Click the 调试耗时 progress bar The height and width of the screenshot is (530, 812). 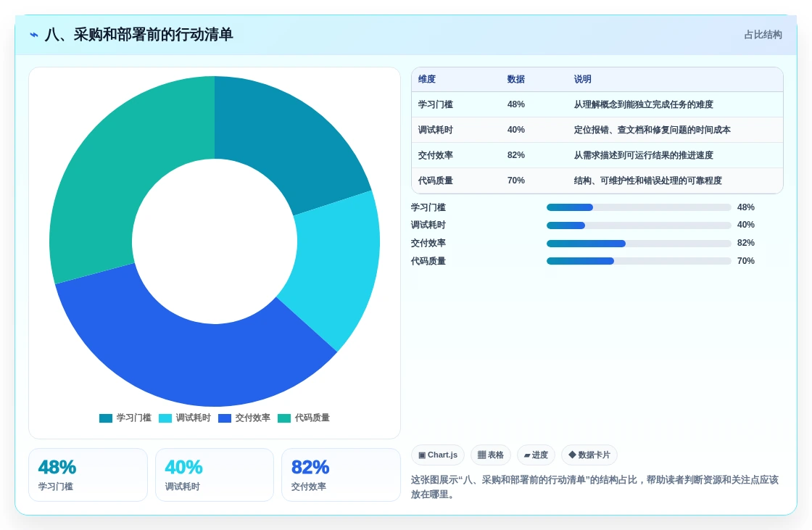(639, 225)
